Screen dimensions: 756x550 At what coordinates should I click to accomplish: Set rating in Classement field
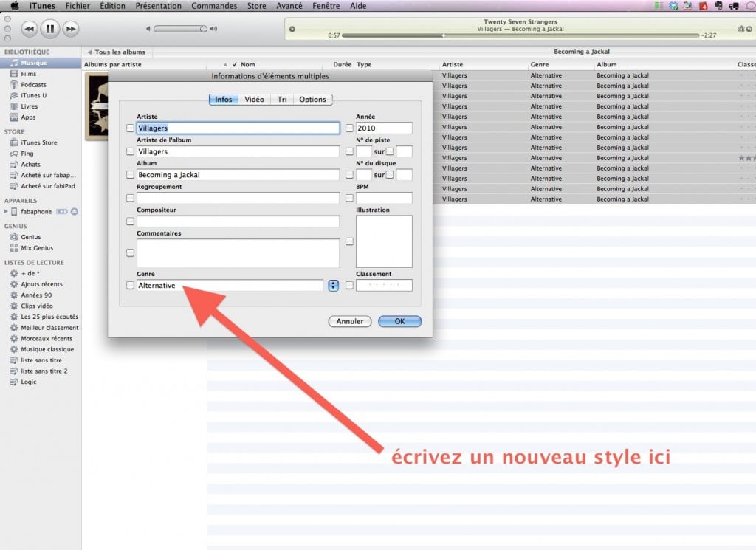(384, 286)
